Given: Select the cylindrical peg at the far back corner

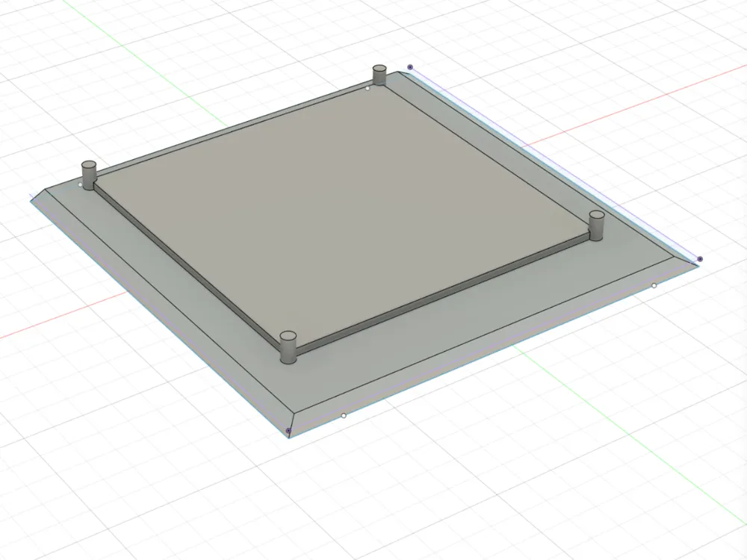Looking at the screenshot, I should (x=379, y=75).
